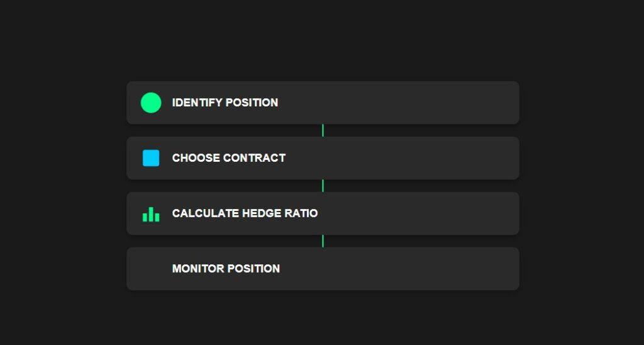Viewport: 644px width, 345px height.
Task: Select the Identify Position label
Action: 225,103
